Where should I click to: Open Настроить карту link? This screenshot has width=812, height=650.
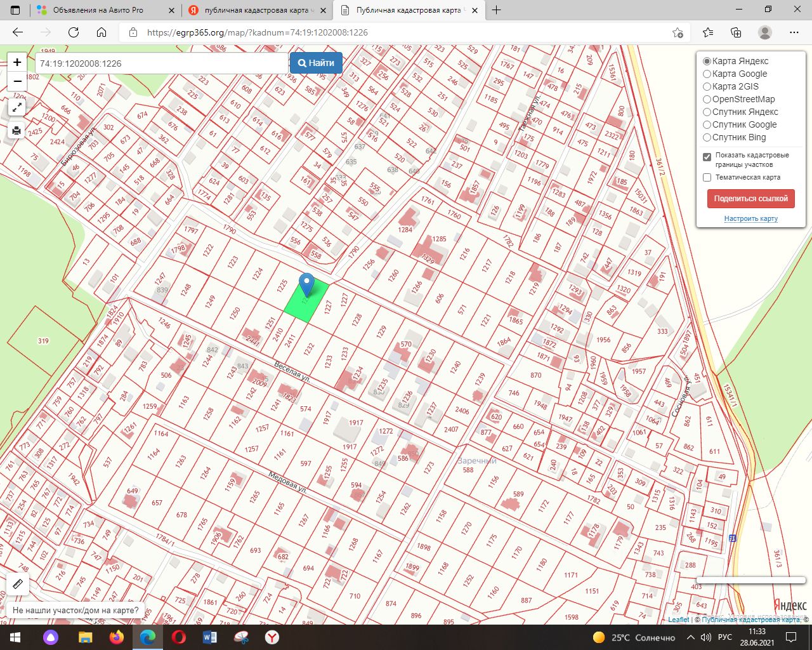(750, 219)
